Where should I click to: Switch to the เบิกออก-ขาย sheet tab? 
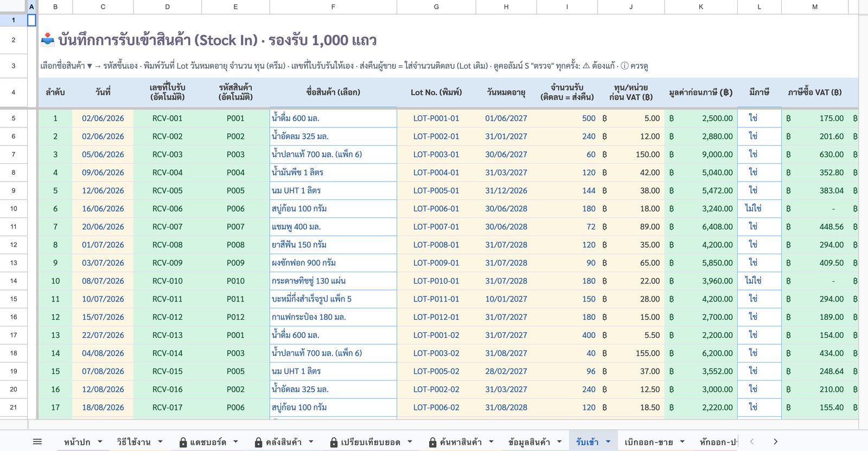click(649, 442)
